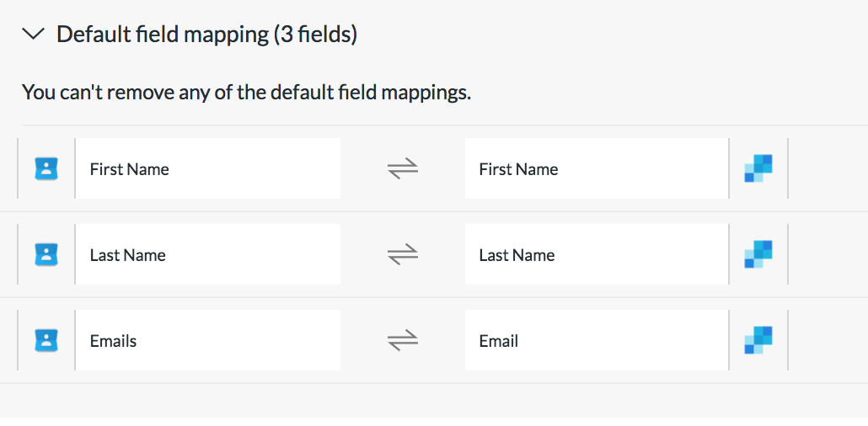Collapse the Default field mapping section chevron
Image resolution: width=868 pixels, height=426 pixels.
coord(33,35)
